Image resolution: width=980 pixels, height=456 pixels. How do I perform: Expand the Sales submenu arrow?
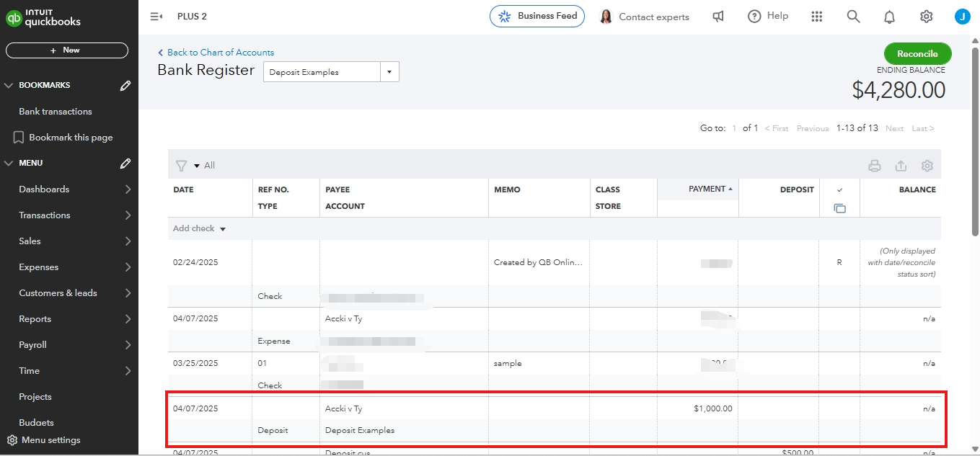point(128,241)
